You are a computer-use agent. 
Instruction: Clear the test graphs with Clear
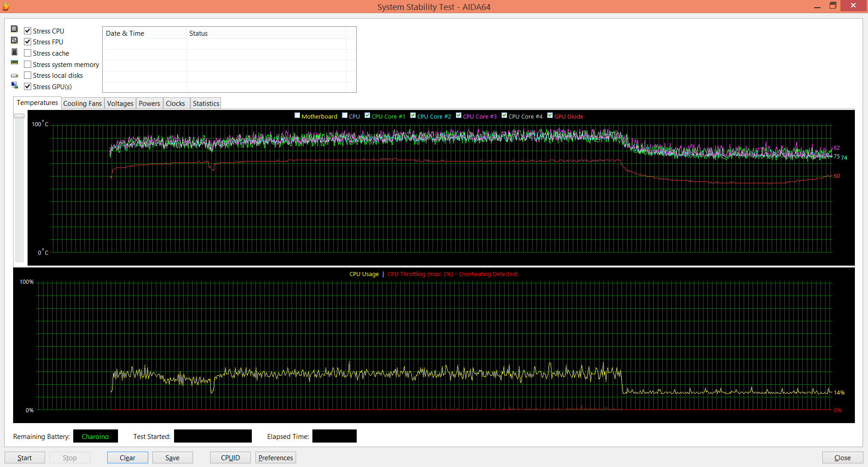tap(127, 457)
